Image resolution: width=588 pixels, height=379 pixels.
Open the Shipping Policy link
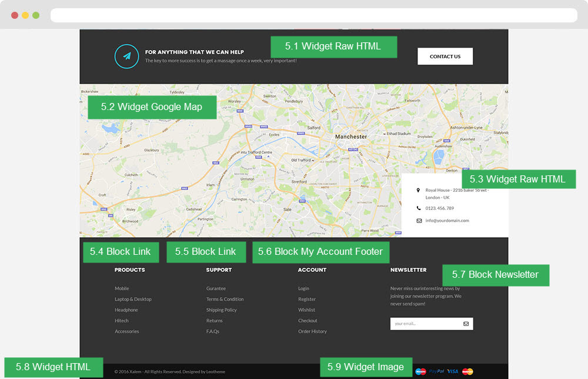click(221, 310)
